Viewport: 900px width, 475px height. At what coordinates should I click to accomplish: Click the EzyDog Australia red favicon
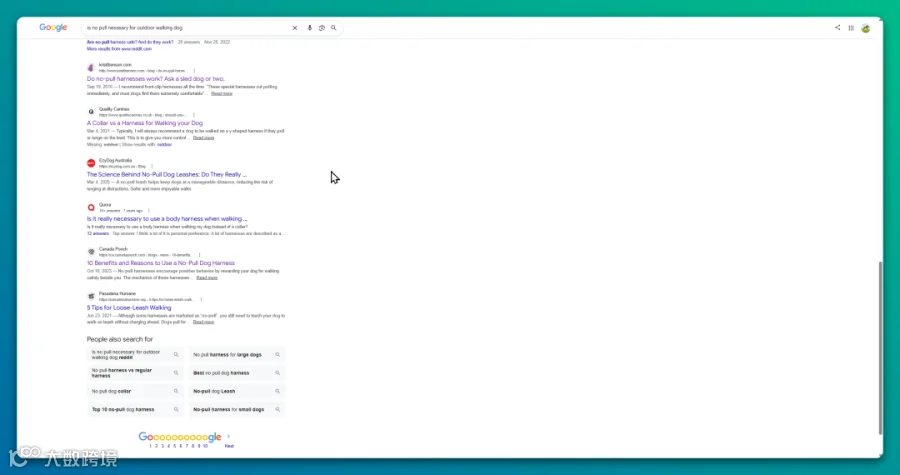click(x=91, y=163)
